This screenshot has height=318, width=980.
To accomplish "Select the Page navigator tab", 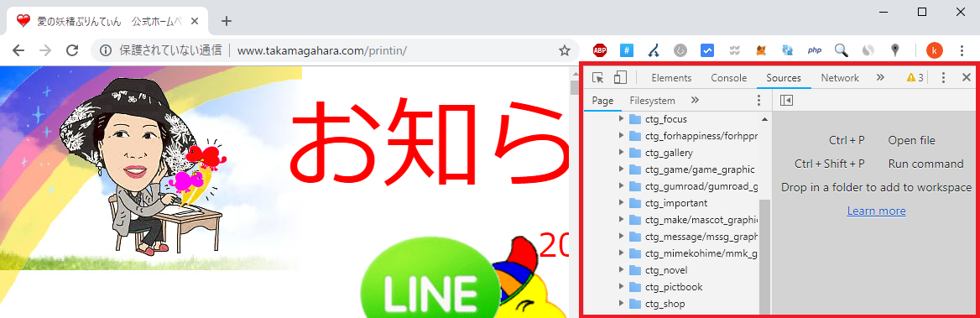I will (x=602, y=100).
